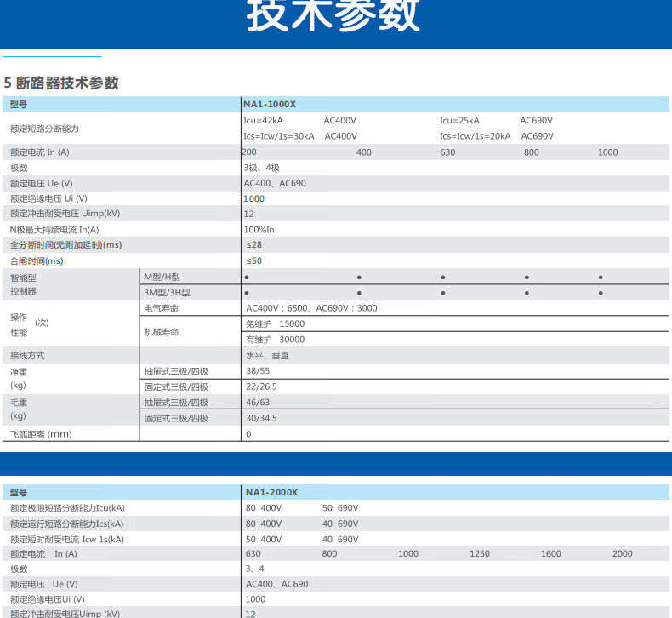The width and height of the screenshot is (672, 618).
Task: Click the 技术参数 banner title
Action: tap(334, 17)
